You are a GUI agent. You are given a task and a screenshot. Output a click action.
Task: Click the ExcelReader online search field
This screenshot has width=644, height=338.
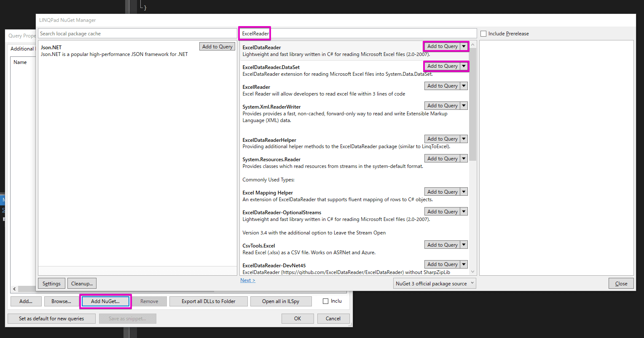[x=358, y=33]
